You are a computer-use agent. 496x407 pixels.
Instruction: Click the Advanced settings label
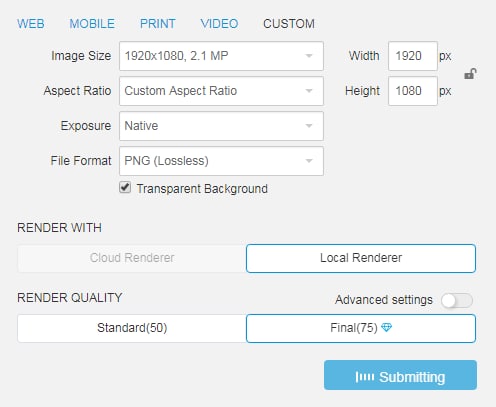click(x=384, y=300)
